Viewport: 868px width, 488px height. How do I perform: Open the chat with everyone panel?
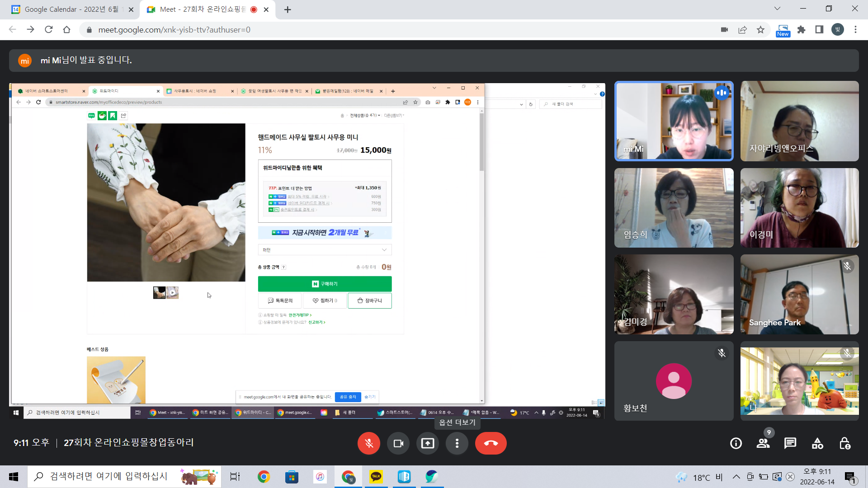(790, 443)
